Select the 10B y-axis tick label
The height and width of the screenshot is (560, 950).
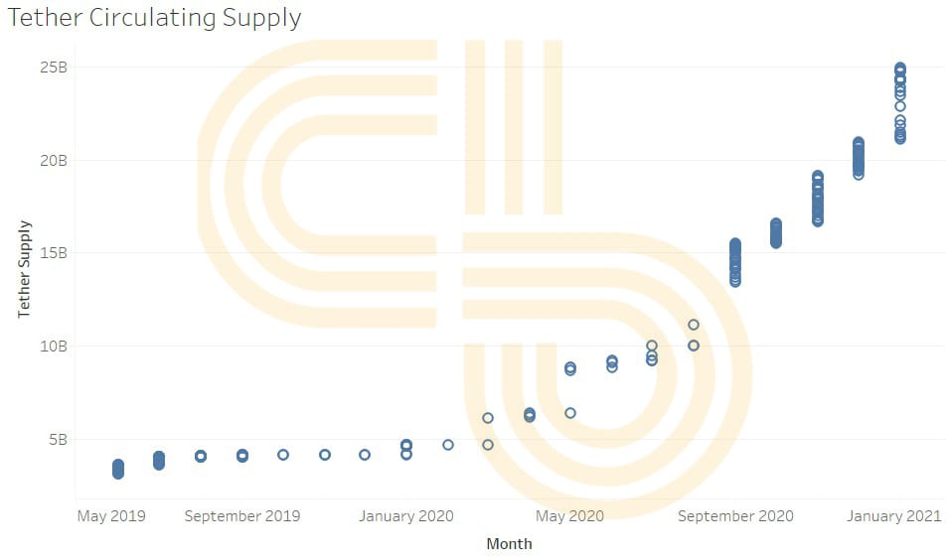[54, 346]
